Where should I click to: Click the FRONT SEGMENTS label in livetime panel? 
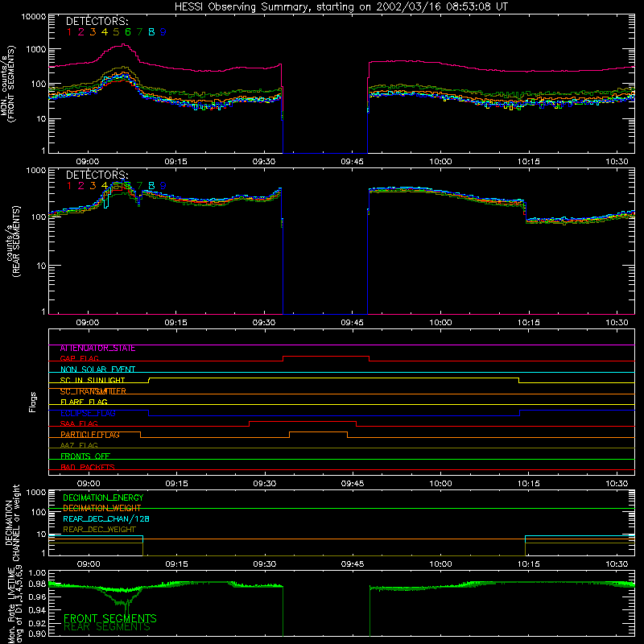pos(110,618)
